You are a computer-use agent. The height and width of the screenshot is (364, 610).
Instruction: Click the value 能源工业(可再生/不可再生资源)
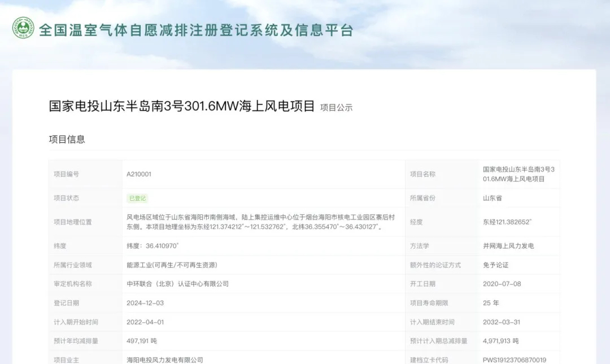172,265
